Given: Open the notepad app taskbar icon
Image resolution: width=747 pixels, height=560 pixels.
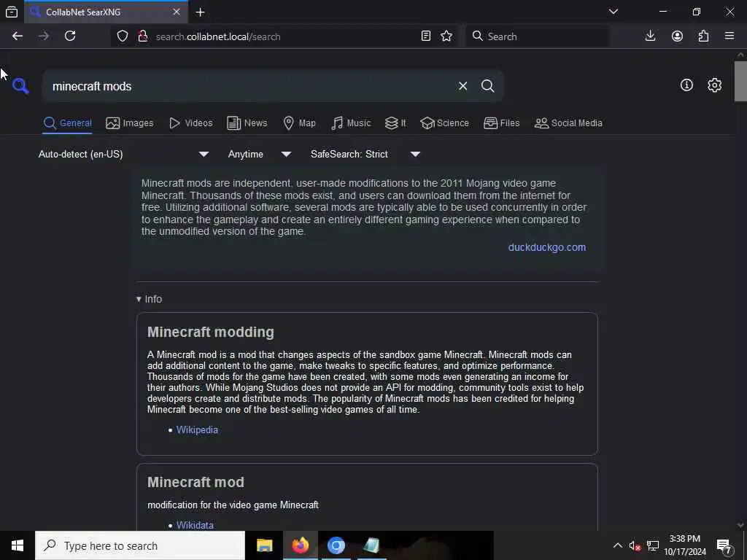Looking at the screenshot, I should point(371,545).
